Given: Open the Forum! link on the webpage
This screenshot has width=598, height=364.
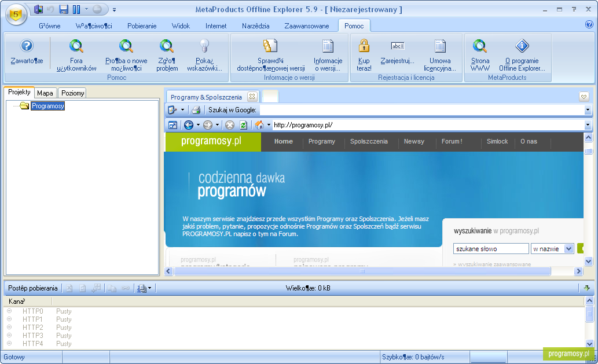Looking at the screenshot, I should tap(452, 141).
